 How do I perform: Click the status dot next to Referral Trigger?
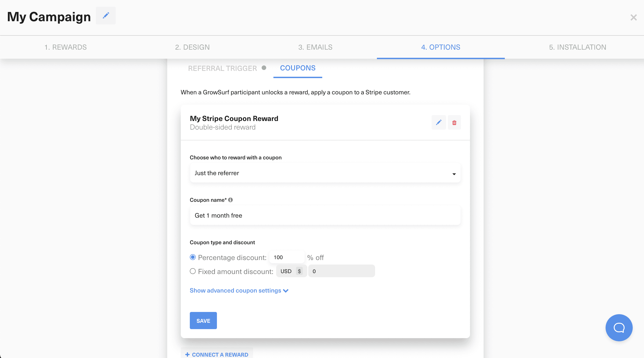[x=264, y=68]
